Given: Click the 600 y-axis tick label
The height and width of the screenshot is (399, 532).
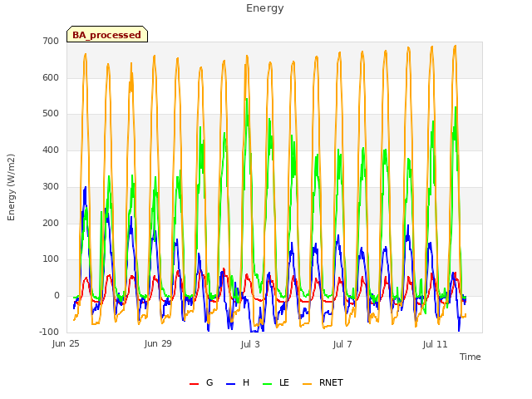Looking at the screenshot, I should pos(51,77).
